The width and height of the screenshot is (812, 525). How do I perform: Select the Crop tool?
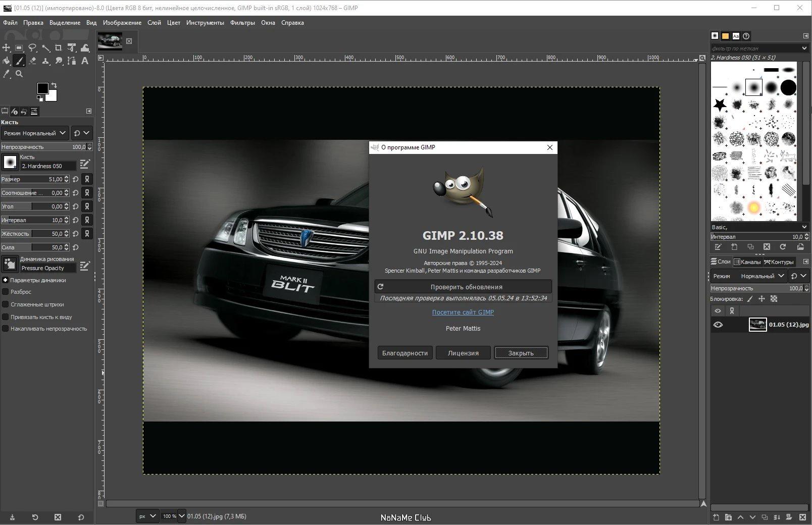click(x=59, y=48)
